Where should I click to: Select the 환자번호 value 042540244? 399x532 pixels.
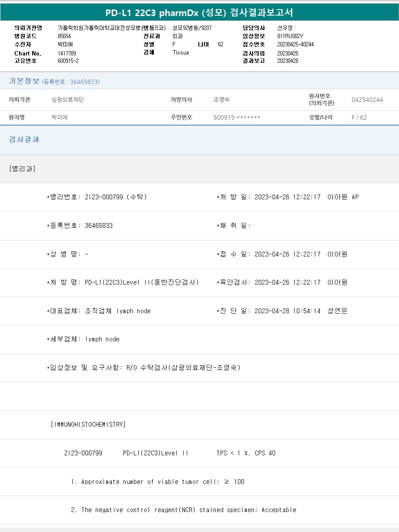[367, 100]
